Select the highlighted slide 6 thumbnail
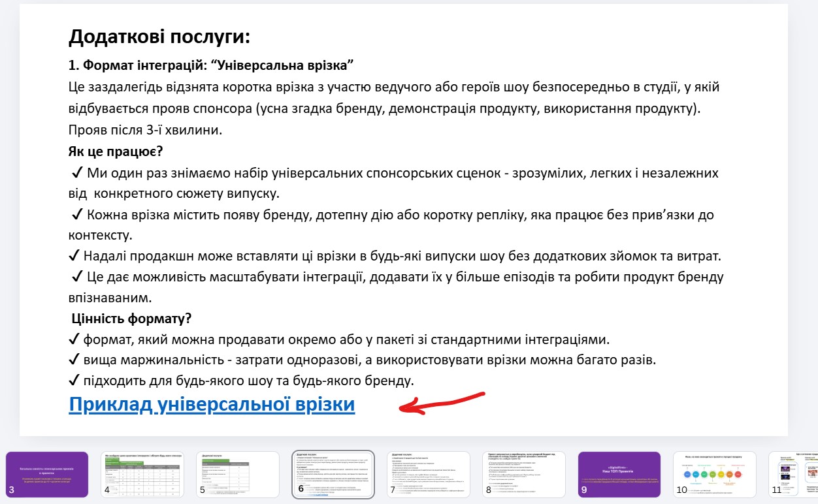This screenshot has width=818, height=504. pos(333,475)
